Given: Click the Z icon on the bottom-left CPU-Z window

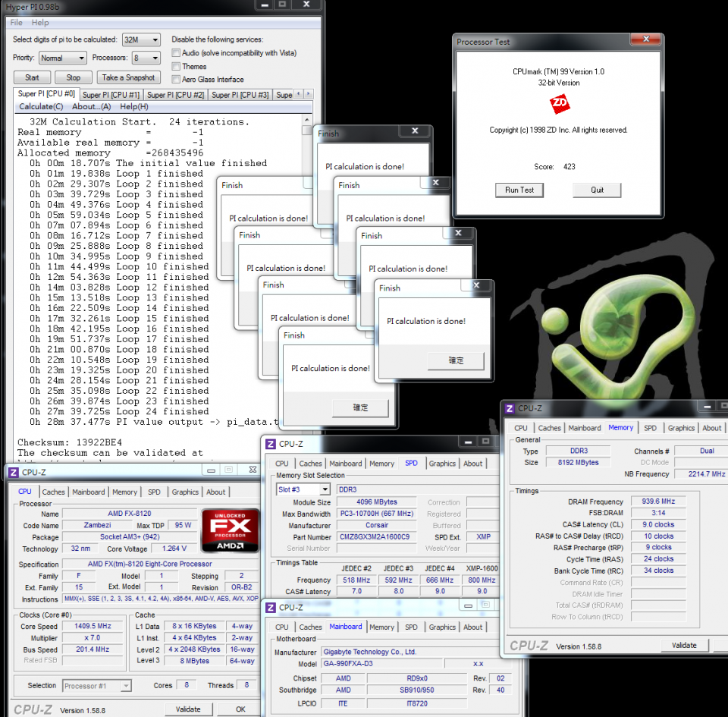Looking at the screenshot, I should coord(12,471).
